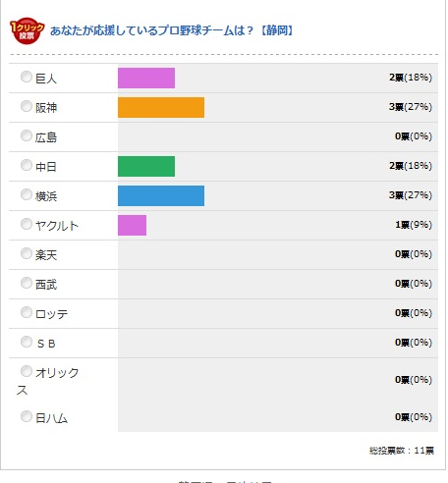Screen dimensions: 448x483
Task: Select the 阪神 radio button
Action: tap(27, 106)
